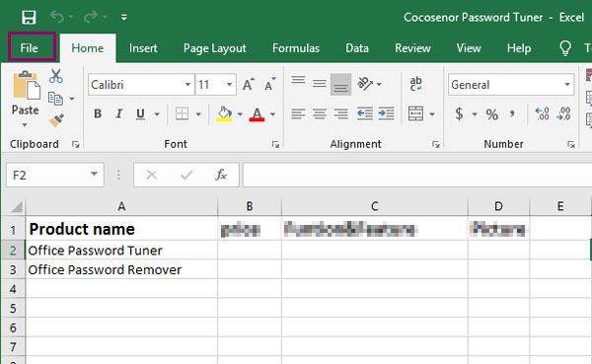
Task: Open the File menu tab
Action: tap(29, 48)
